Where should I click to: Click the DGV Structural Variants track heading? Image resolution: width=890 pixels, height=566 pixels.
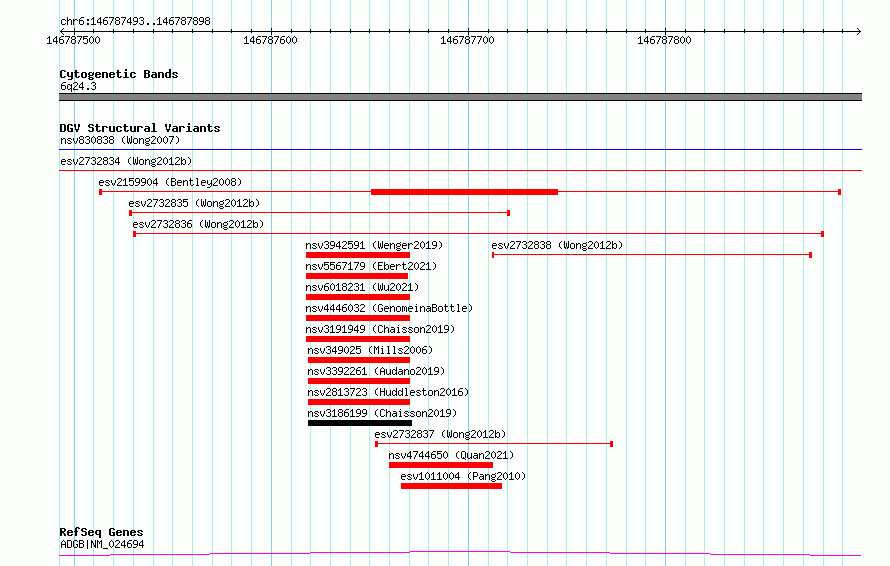(140, 128)
